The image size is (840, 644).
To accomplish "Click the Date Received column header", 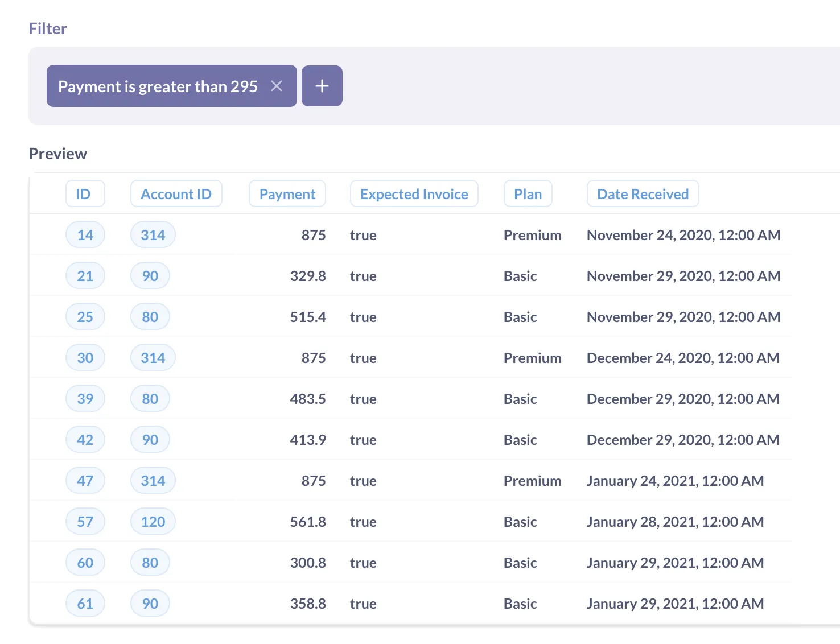I will click(643, 194).
